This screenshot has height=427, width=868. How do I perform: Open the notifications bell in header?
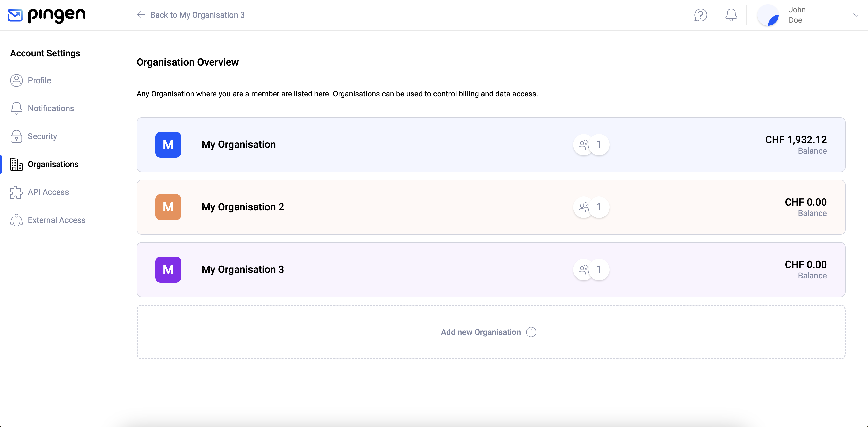click(x=731, y=15)
